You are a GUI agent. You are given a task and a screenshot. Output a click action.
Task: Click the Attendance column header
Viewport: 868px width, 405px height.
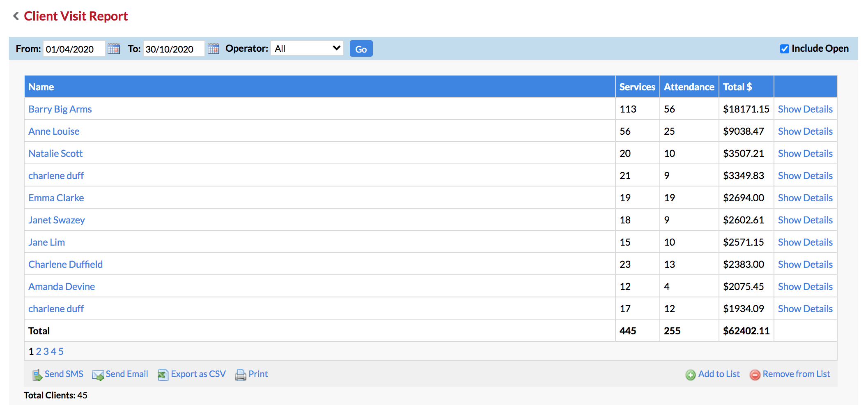coord(689,87)
